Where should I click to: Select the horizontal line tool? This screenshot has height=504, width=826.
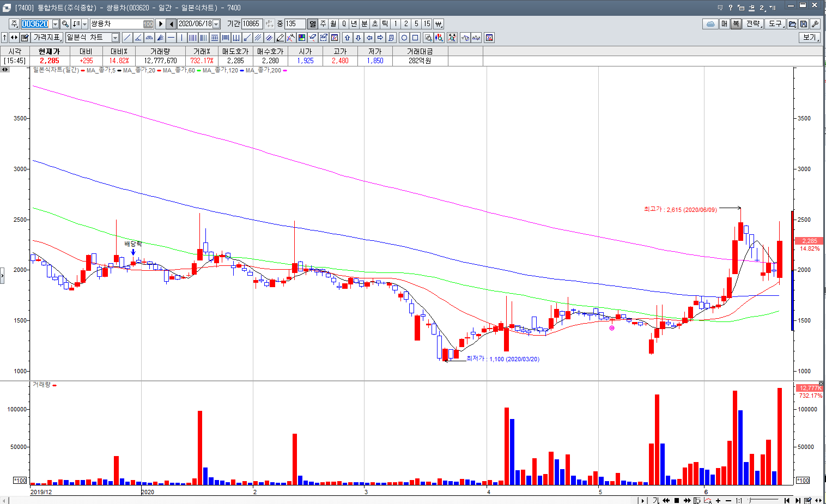[x=171, y=38]
